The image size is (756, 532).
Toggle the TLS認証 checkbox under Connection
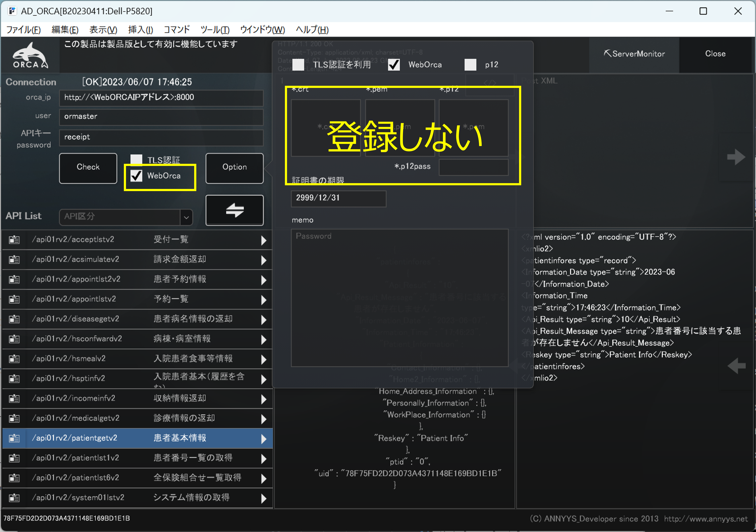[x=136, y=160]
